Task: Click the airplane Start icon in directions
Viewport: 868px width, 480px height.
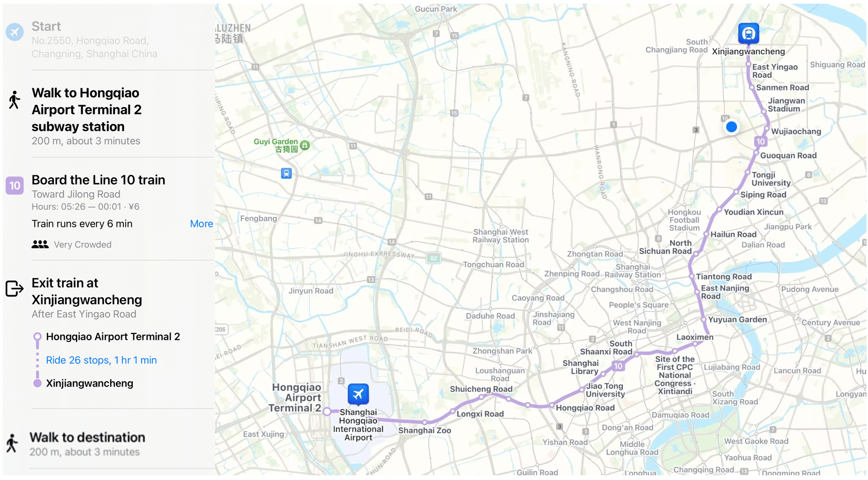Action: (x=15, y=32)
